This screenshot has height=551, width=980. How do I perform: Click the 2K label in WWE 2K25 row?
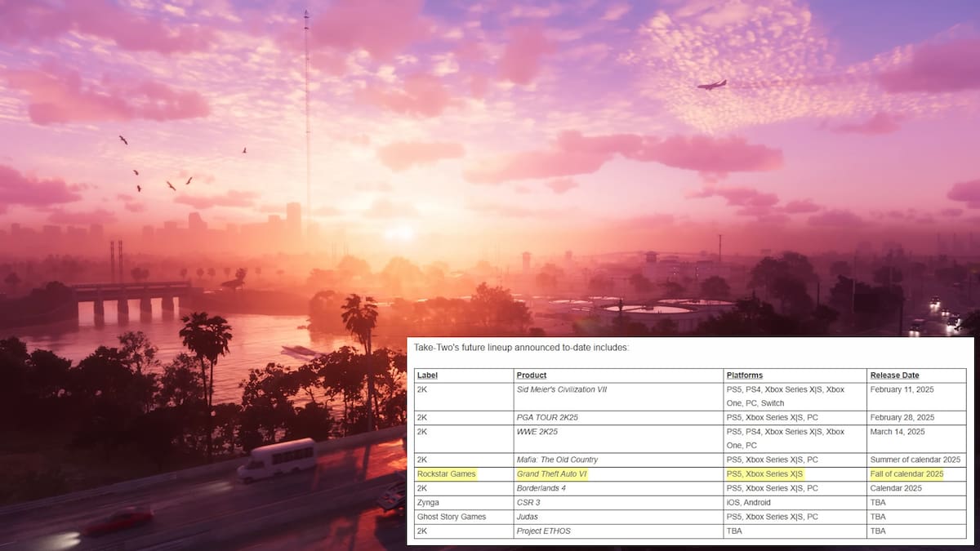422,431
